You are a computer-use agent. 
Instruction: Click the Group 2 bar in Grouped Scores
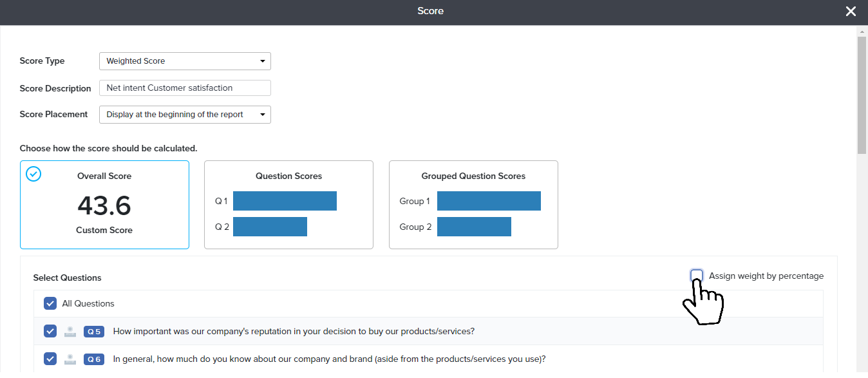click(474, 227)
